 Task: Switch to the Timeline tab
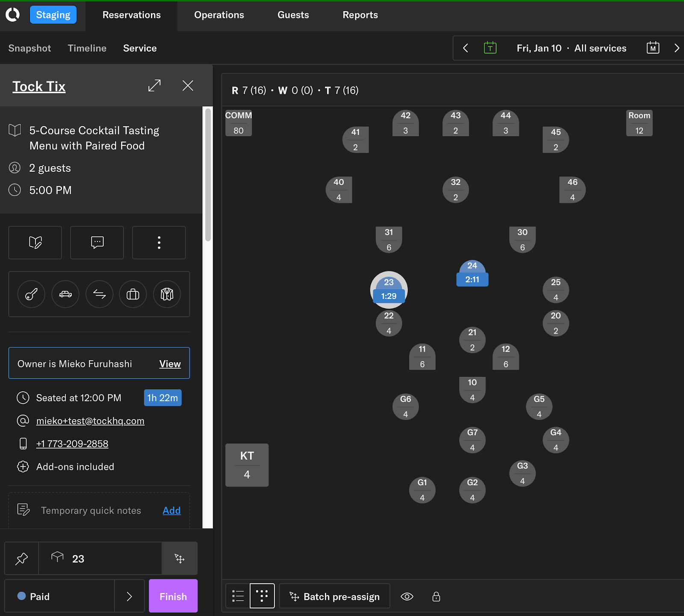[x=87, y=48]
